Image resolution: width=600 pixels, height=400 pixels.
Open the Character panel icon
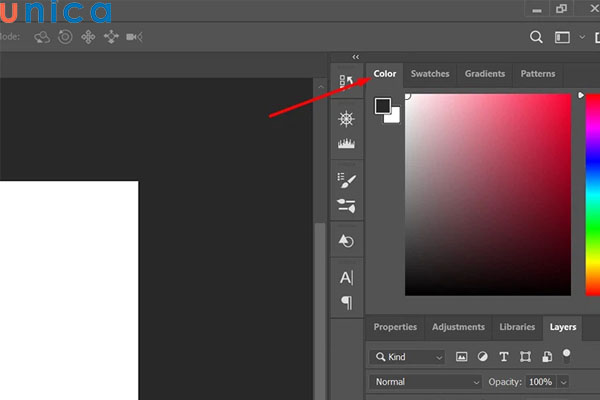346,277
